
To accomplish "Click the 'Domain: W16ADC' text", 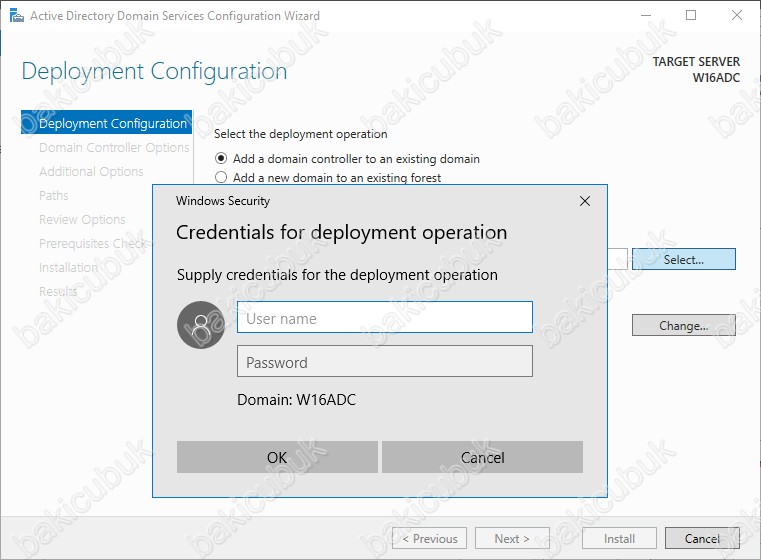I will (297, 400).
